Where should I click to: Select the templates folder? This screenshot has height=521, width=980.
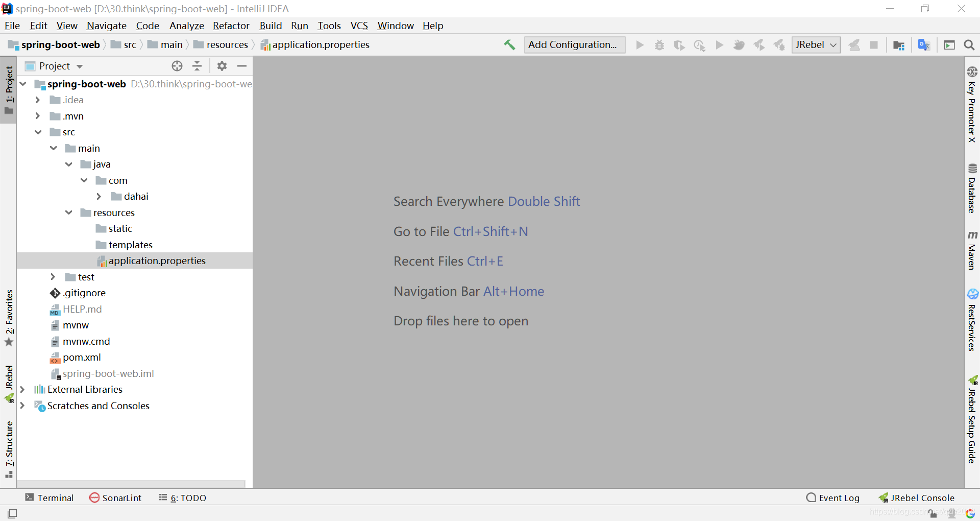[x=130, y=245]
